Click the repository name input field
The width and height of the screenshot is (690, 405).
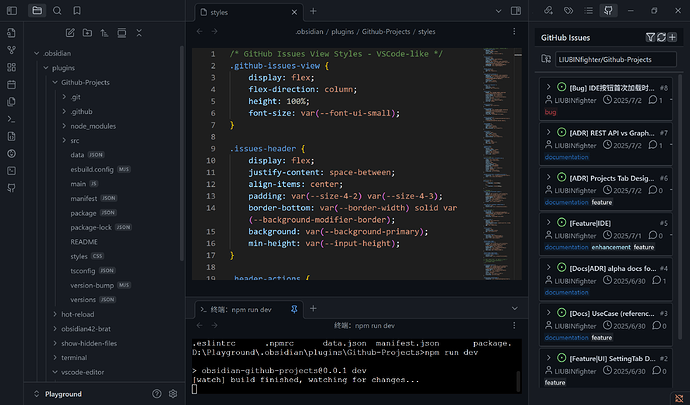pyautogui.click(x=616, y=59)
